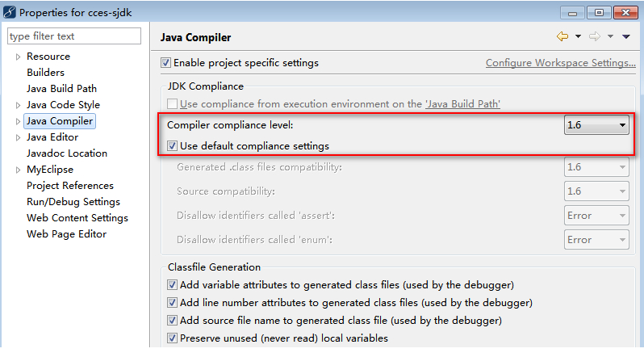
Task: Select Web Content Settings page
Action: coord(77,218)
